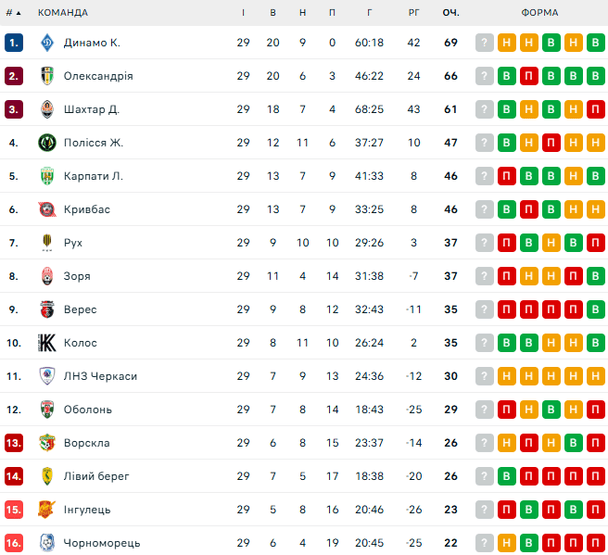Click the Кривбас red club logo
608x555 pixels.
tap(47, 209)
